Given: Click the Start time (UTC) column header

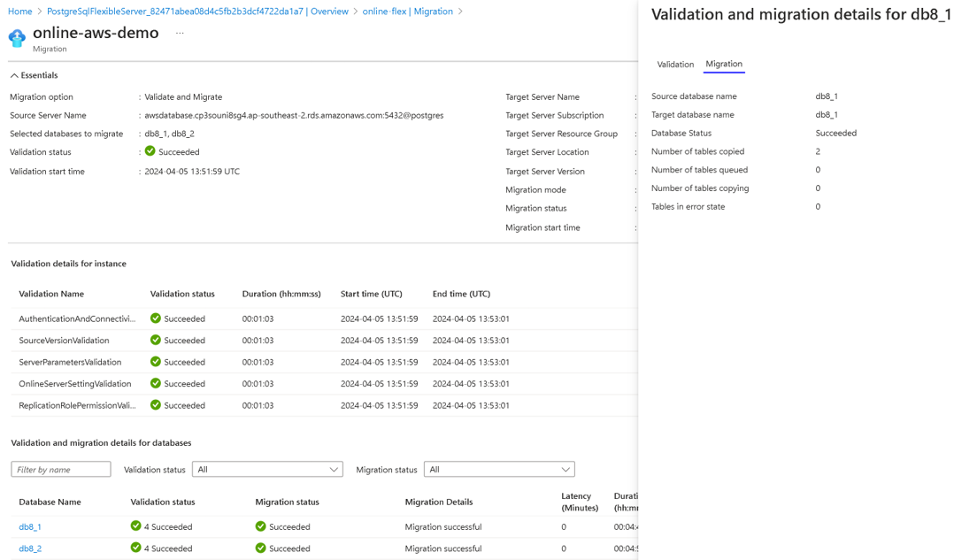Looking at the screenshot, I should pos(372,294).
